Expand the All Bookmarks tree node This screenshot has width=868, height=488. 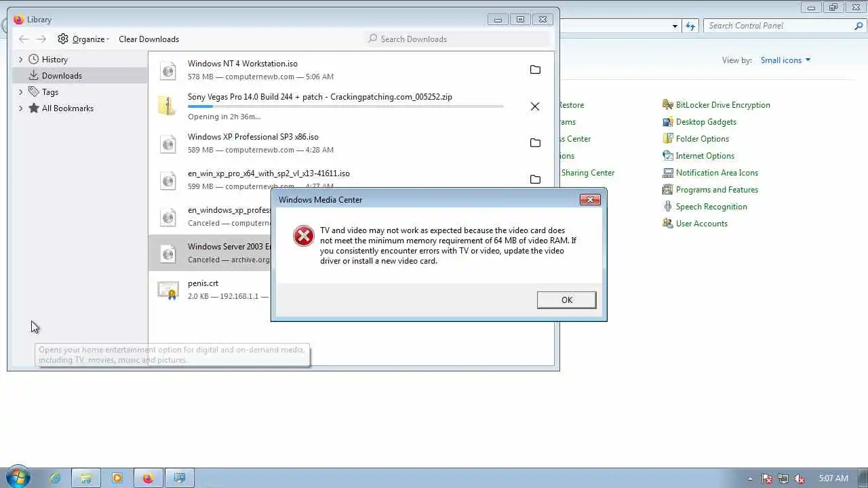[x=20, y=108]
